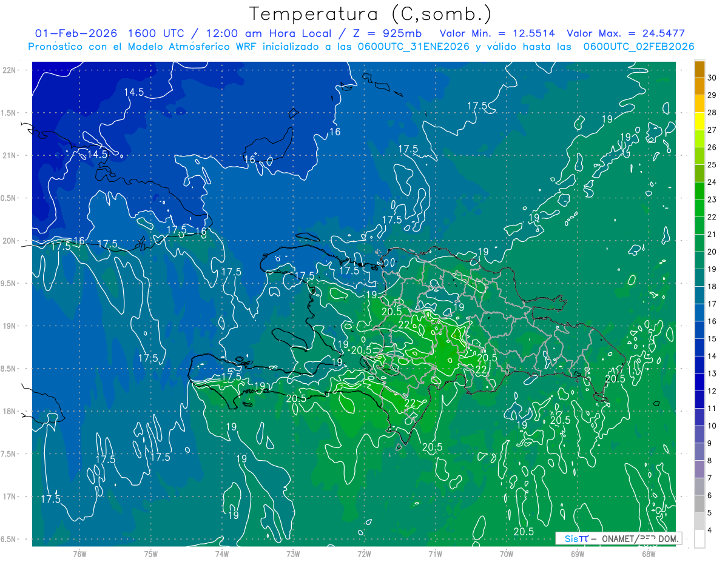Click the '18N' latitude axis label

pyautogui.click(x=8, y=411)
